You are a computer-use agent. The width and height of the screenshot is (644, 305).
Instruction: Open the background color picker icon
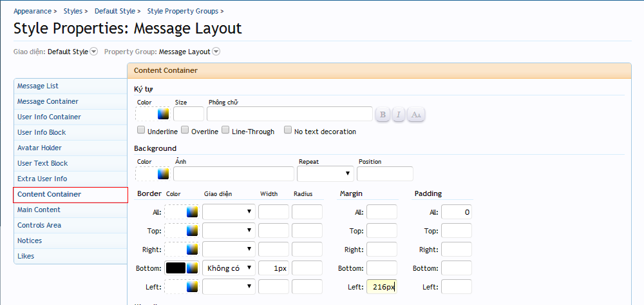163,173
